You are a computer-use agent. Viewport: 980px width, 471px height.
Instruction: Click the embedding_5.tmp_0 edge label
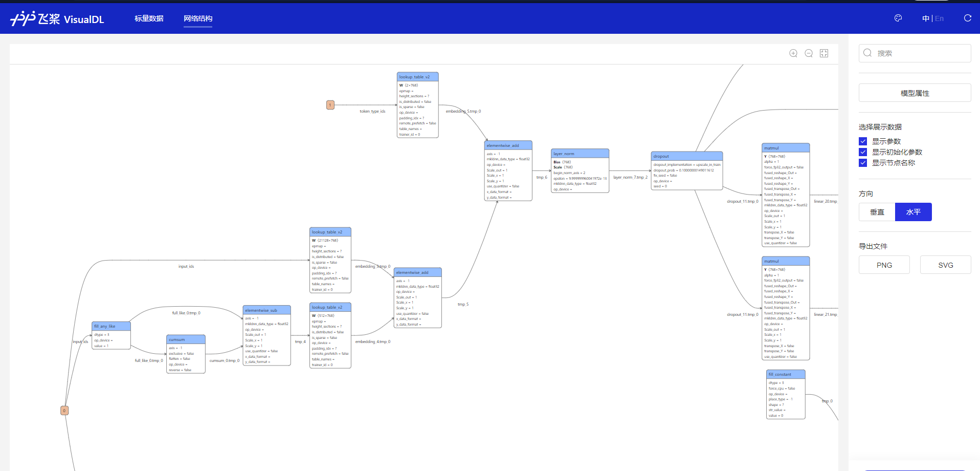[x=463, y=111]
